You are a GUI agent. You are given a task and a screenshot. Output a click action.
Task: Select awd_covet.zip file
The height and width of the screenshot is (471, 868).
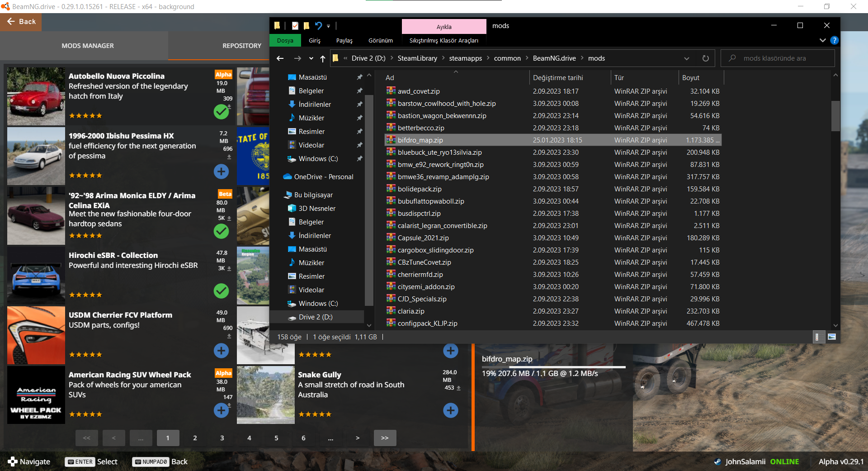pos(552,91)
